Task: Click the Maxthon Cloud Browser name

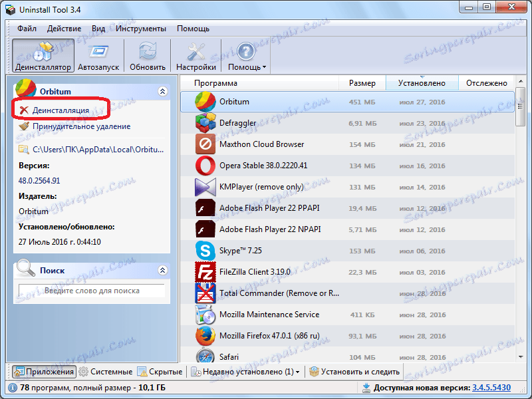Action: tap(261, 144)
